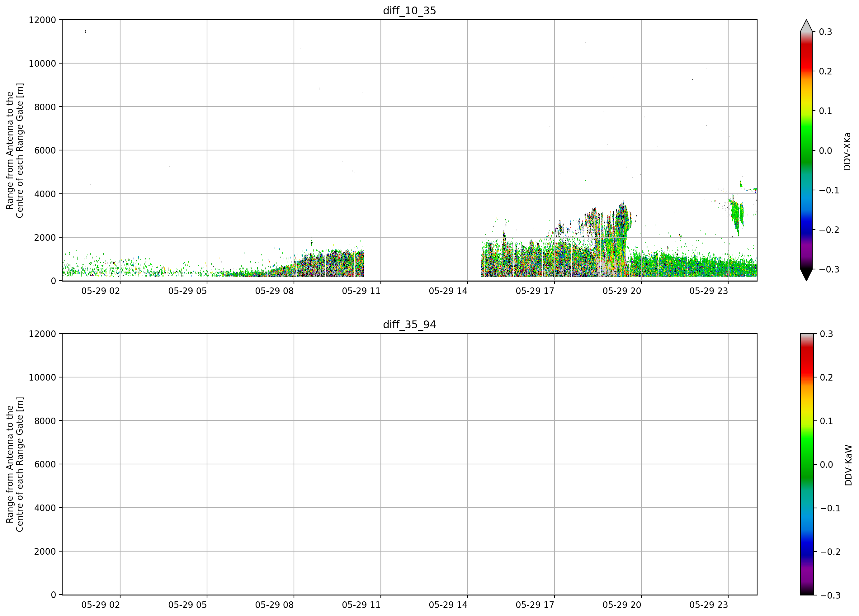859x616 pixels.
Task: Click "05-29 11" tick under the diff_35_94 plot
Action: coord(361,605)
